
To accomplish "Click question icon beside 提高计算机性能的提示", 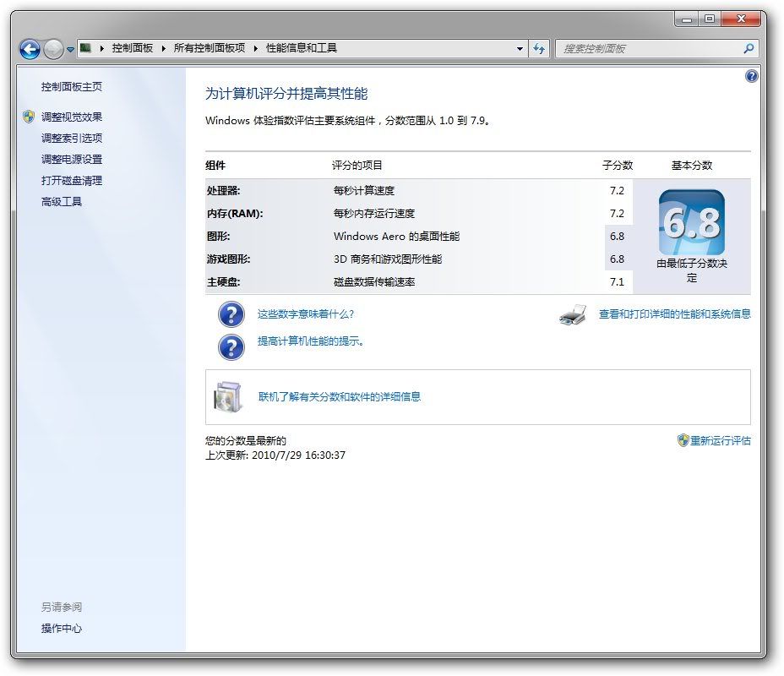I will click(231, 347).
